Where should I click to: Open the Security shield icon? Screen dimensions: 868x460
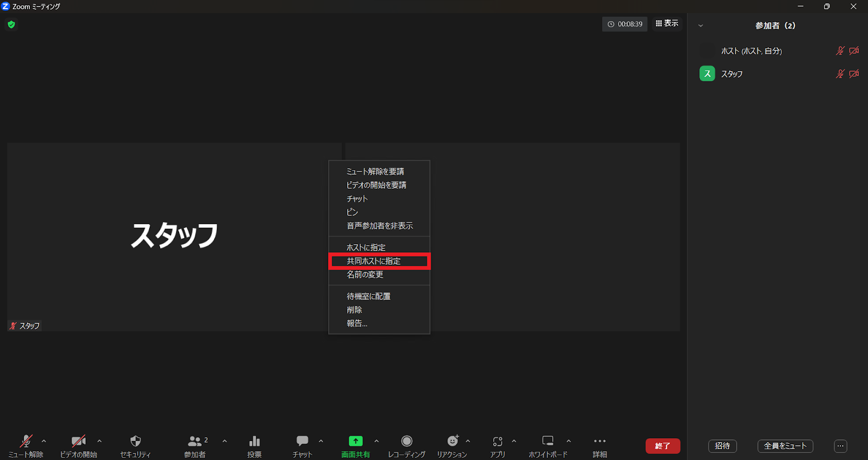click(136, 442)
